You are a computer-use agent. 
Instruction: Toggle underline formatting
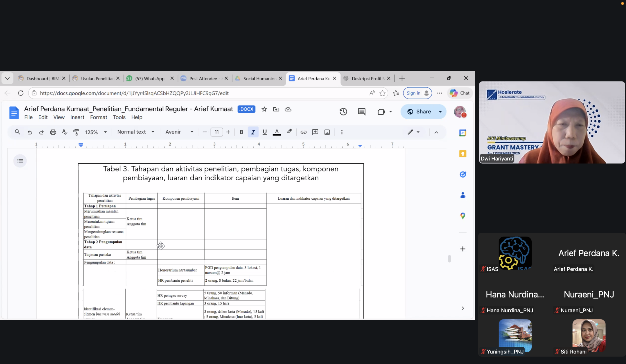[265, 132]
